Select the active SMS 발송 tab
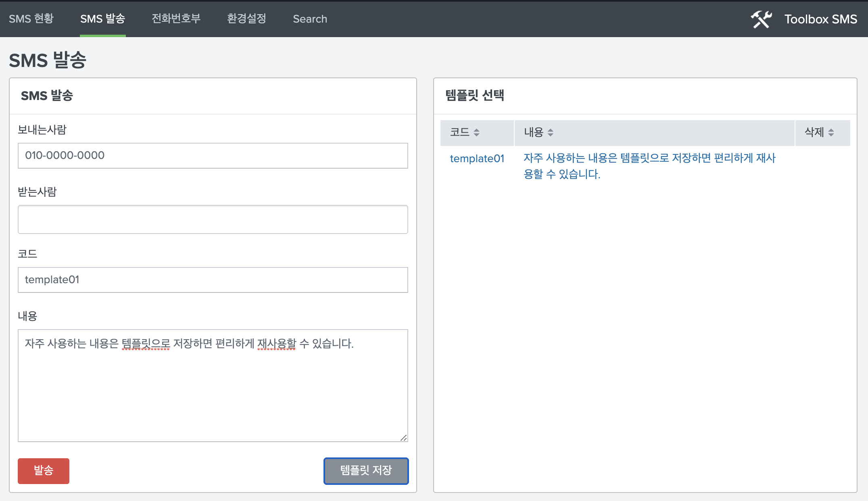This screenshot has height=501, width=868. [102, 19]
